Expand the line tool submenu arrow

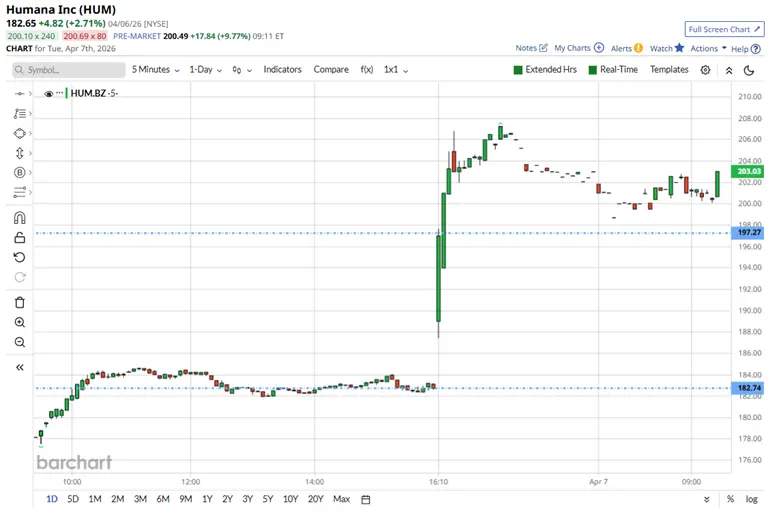click(x=30, y=94)
